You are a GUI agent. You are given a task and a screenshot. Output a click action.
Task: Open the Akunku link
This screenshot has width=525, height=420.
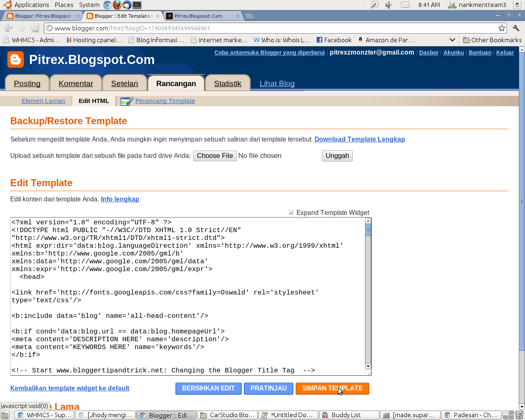pyautogui.click(x=454, y=52)
